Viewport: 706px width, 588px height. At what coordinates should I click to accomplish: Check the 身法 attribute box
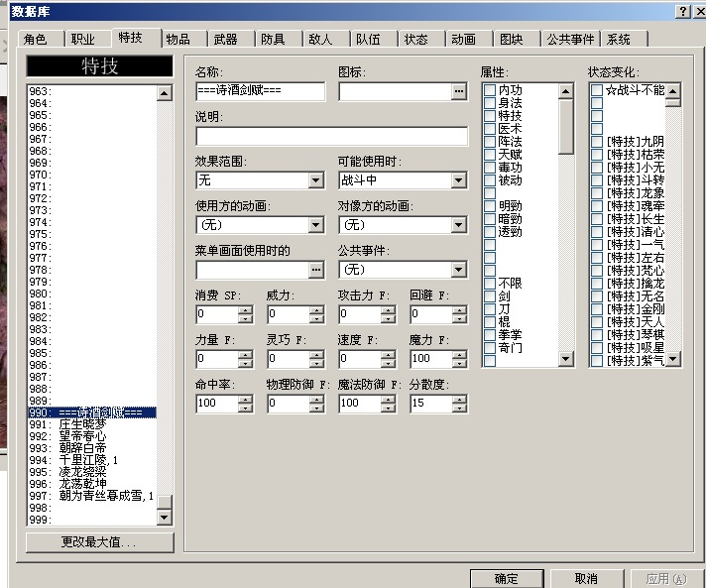click(x=490, y=103)
